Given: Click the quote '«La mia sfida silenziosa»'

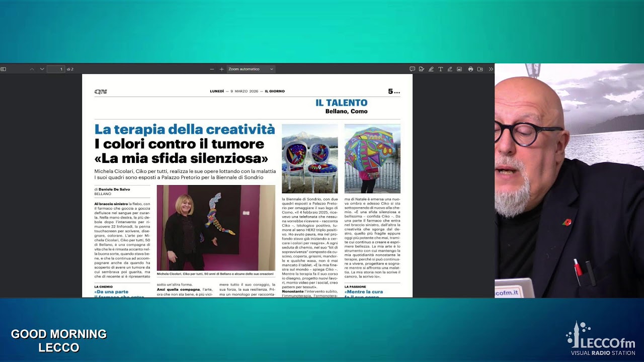Looking at the screenshot, I should (181, 158).
